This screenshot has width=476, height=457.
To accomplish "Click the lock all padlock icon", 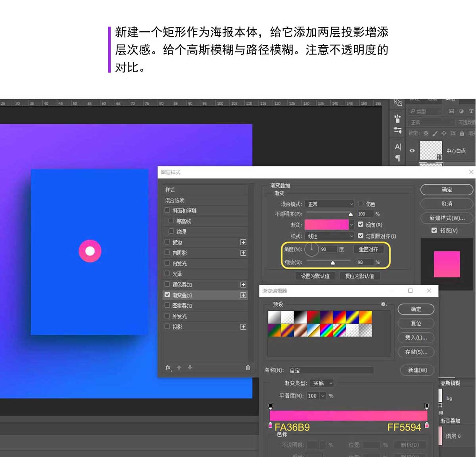I will click(x=462, y=133).
